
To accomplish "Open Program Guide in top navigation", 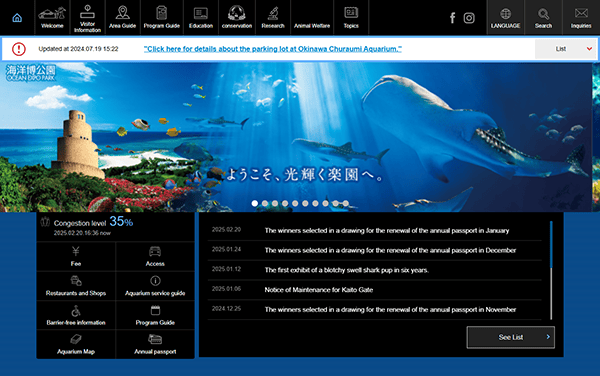I will [161, 18].
